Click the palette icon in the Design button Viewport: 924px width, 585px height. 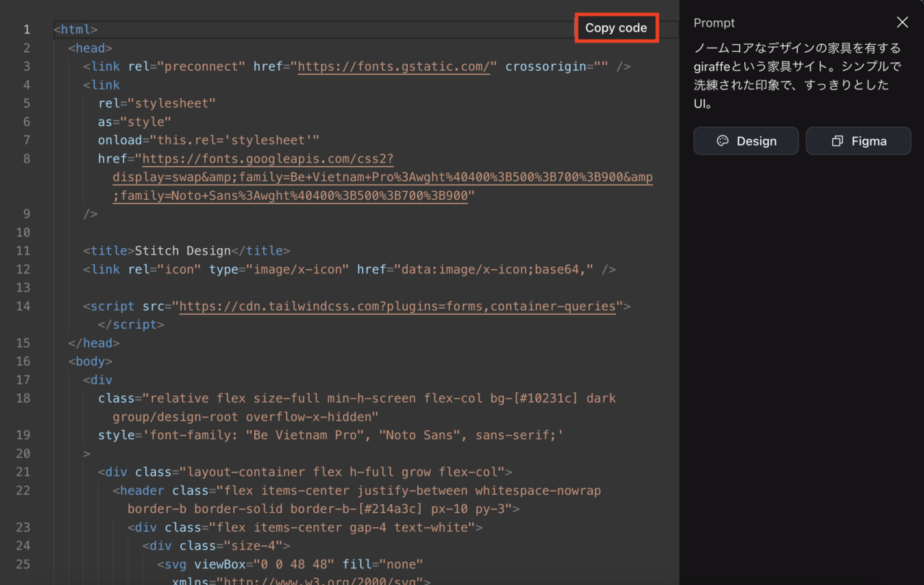pos(723,141)
